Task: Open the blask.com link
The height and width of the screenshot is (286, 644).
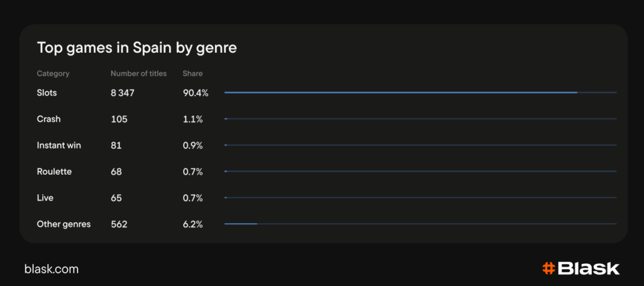Action: 52,269
